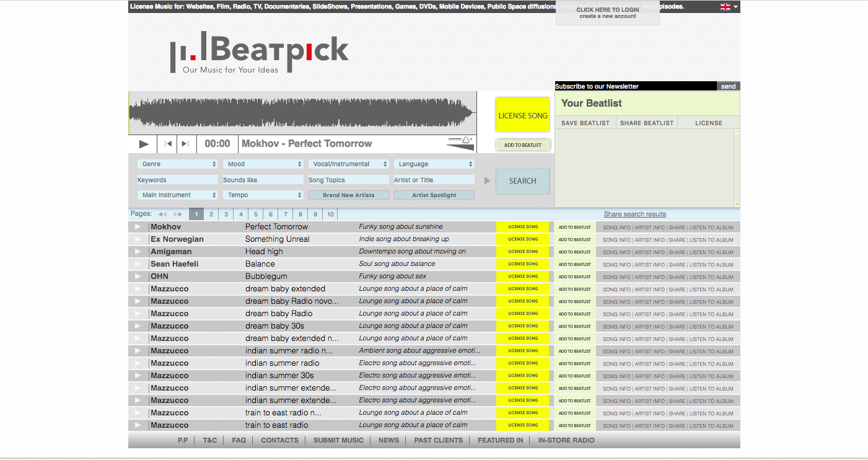Click the Artist Spotlight button

pos(434,195)
